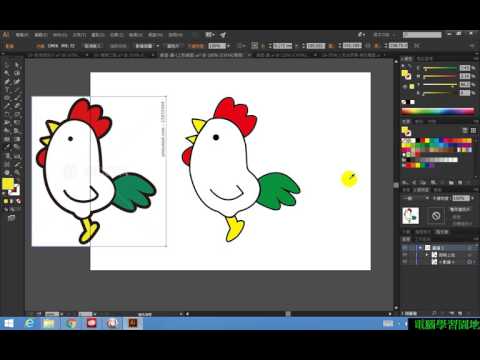This screenshot has height=360, width=480.
Task: Open the second menu bar item (Edit)
Action: point(41,35)
